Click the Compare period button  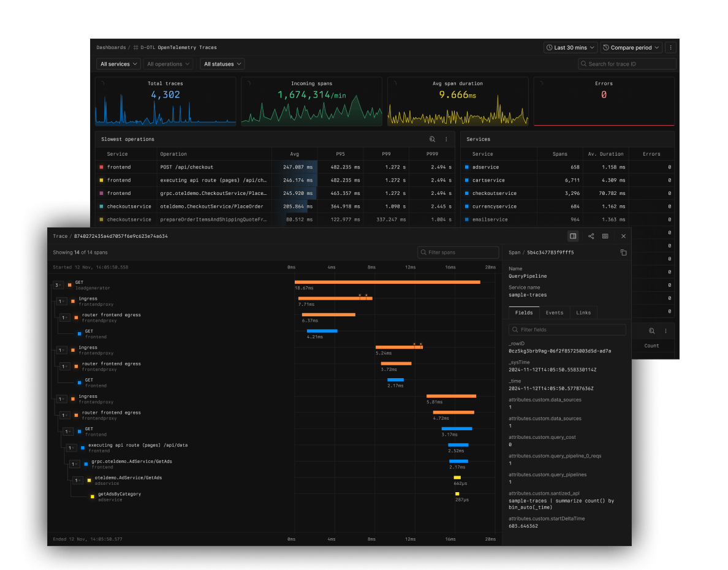631,47
